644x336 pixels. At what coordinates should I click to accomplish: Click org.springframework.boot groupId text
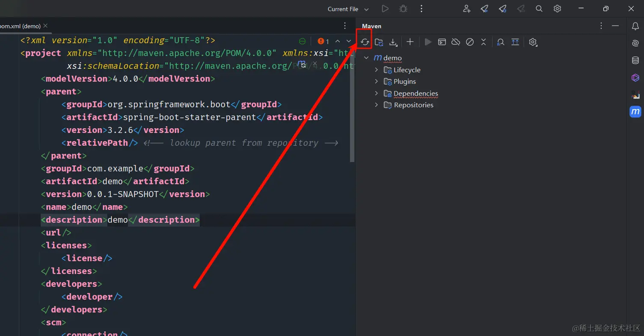[x=169, y=104]
